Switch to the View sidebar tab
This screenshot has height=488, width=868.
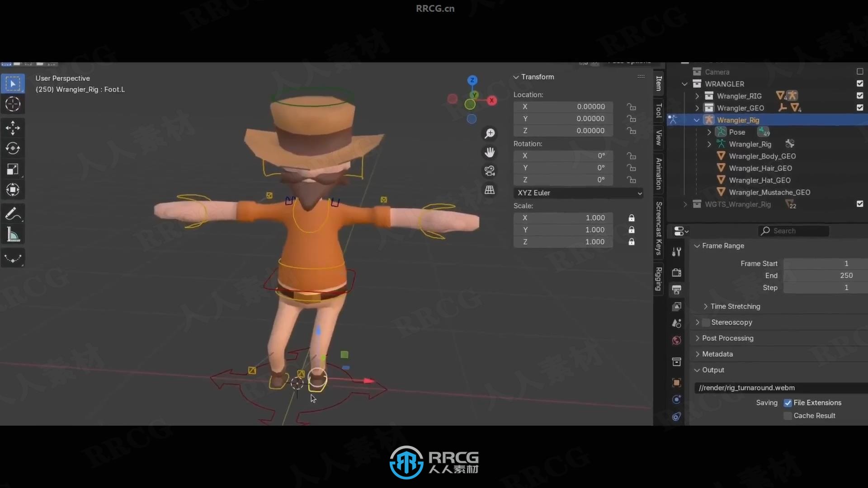(x=659, y=138)
